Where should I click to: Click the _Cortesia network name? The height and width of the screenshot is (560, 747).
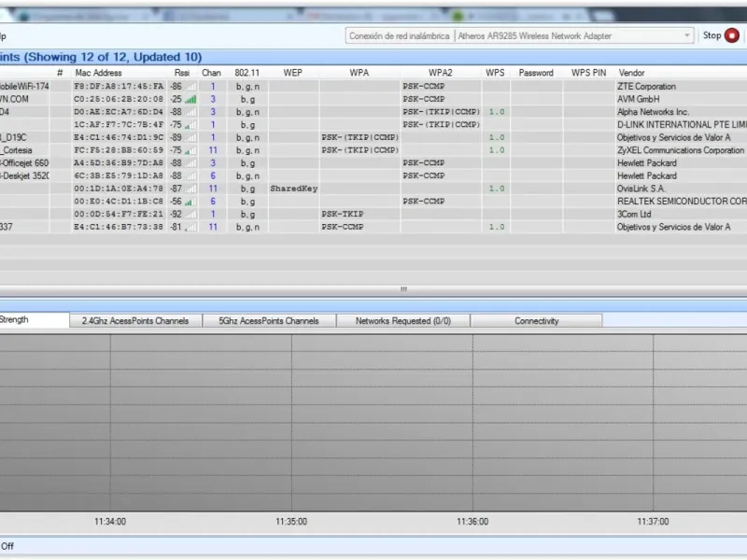point(16,151)
